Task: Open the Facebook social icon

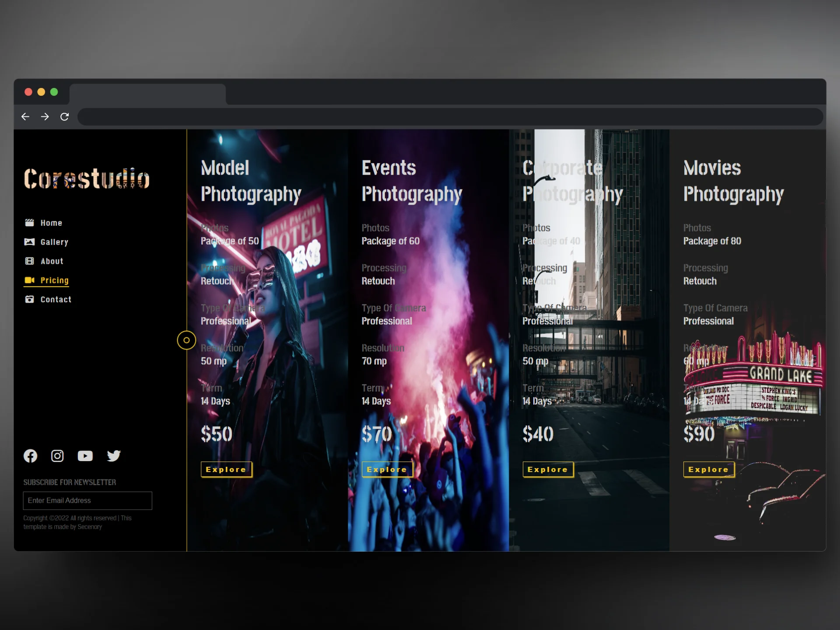Action: (30, 456)
